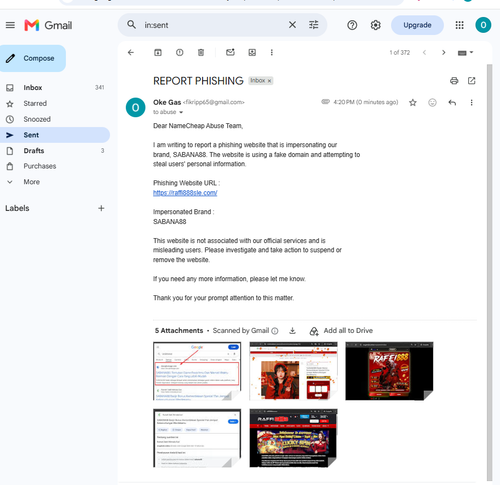The image size is (500, 485).
Task: Add an emoji reaction
Action: [x=432, y=102]
